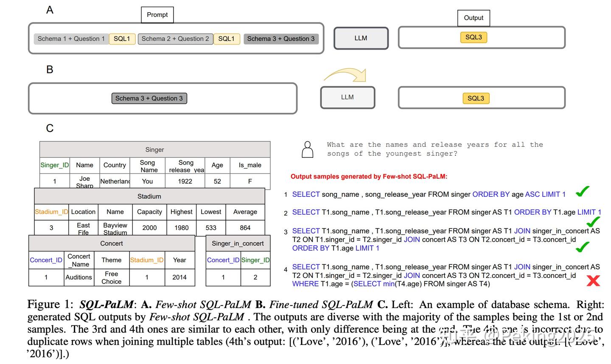
Task: Select the green checkmark next to sample 1
Action: tap(582, 192)
